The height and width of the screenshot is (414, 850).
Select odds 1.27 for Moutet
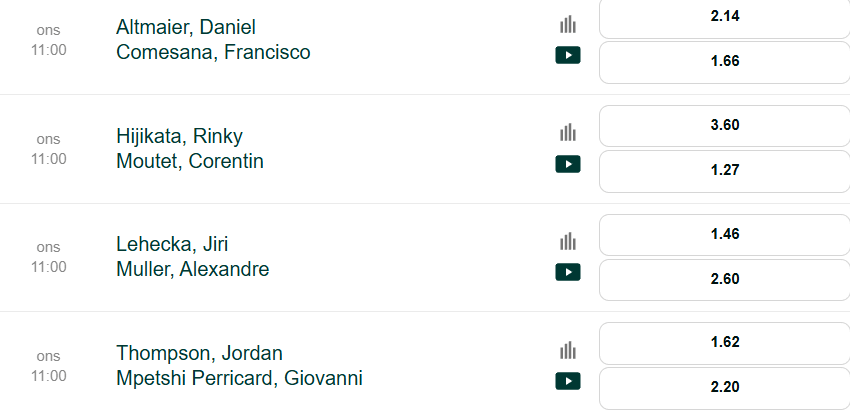point(725,171)
